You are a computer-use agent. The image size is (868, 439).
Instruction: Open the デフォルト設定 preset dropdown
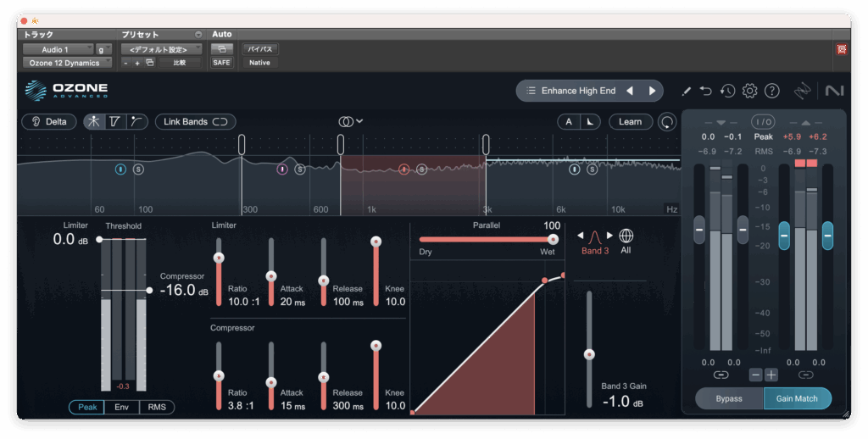click(160, 49)
